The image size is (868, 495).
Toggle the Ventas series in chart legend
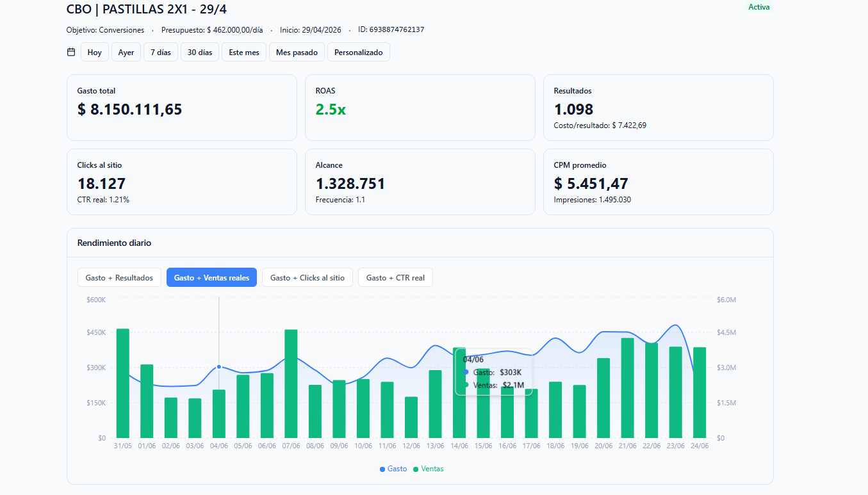tap(428, 469)
